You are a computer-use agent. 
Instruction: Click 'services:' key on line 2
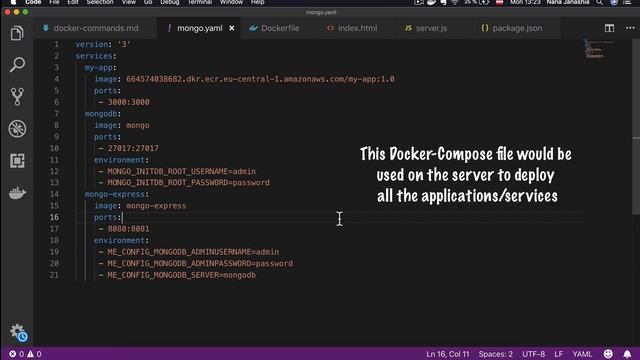point(96,56)
